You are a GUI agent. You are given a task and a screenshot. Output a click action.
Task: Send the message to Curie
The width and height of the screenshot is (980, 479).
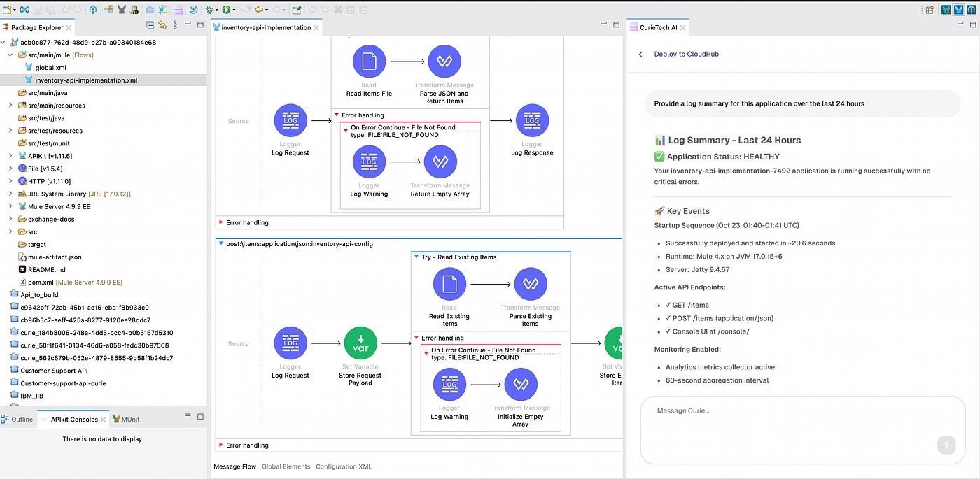click(x=946, y=445)
